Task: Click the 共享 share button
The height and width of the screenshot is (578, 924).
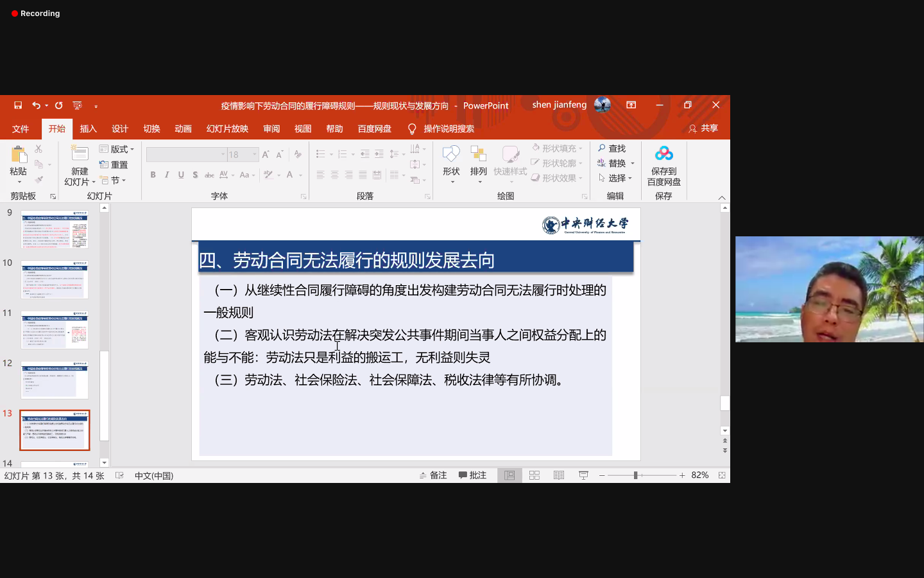Action: (x=703, y=128)
